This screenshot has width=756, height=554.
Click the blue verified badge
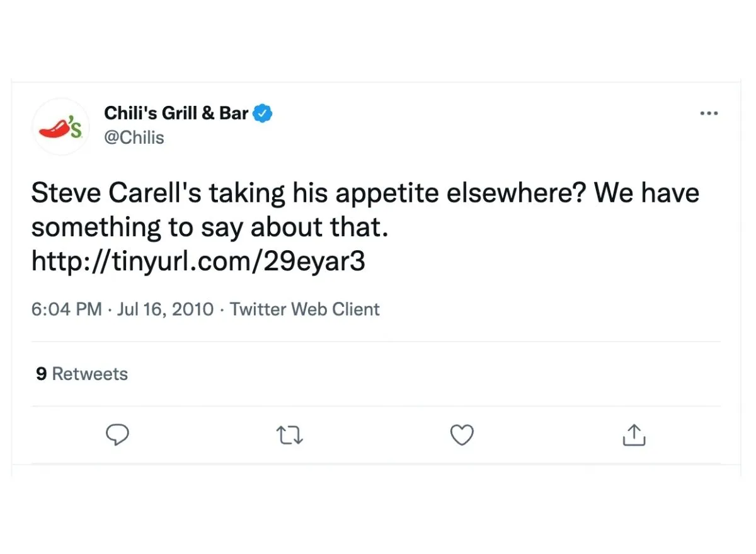click(x=263, y=113)
